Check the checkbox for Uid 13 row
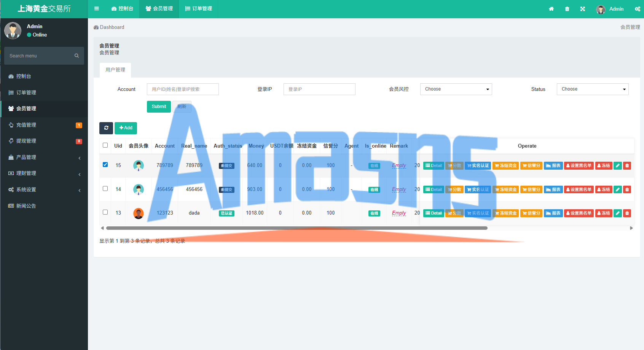This screenshot has height=350, width=644. (x=105, y=212)
